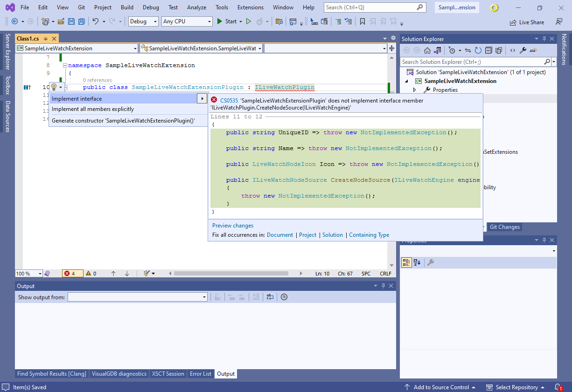Click the Alphabetical sort button in Properties
Image resolution: width=572 pixels, height=392 pixels.
417,262
